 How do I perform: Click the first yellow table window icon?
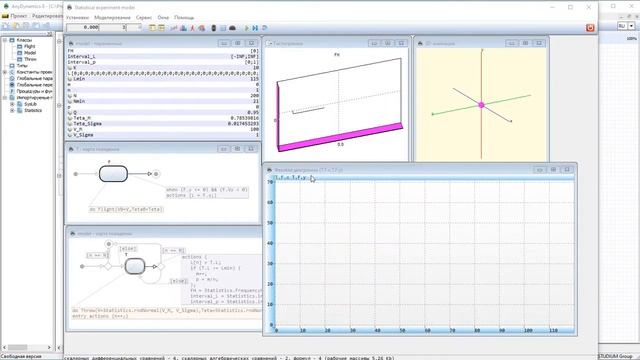tap(152, 28)
